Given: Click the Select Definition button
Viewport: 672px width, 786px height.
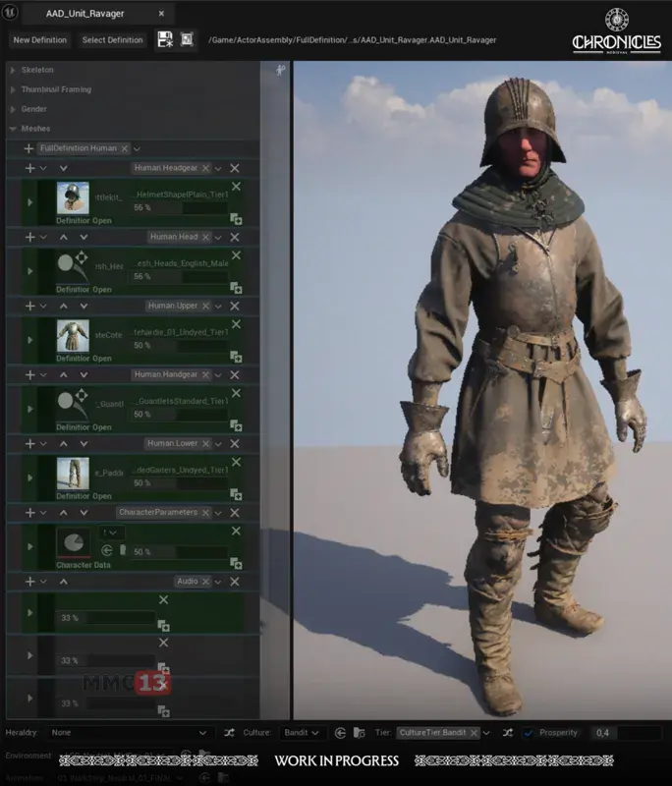Looking at the screenshot, I should [x=112, y=40].
